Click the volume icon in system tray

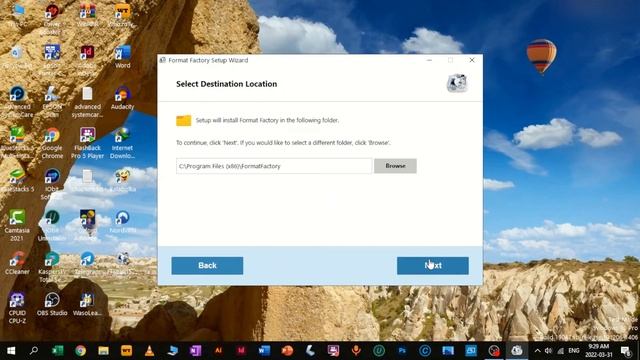[x=548, y=351]
